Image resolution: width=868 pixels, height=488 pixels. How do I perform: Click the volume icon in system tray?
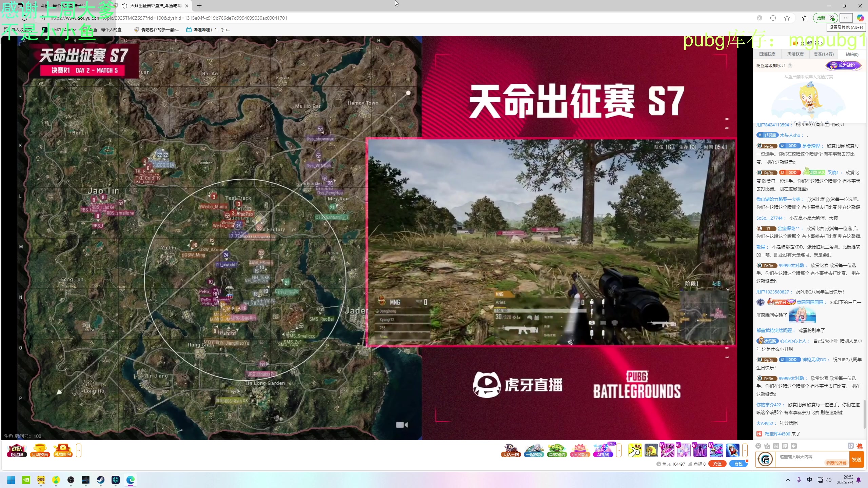point(829,480)
